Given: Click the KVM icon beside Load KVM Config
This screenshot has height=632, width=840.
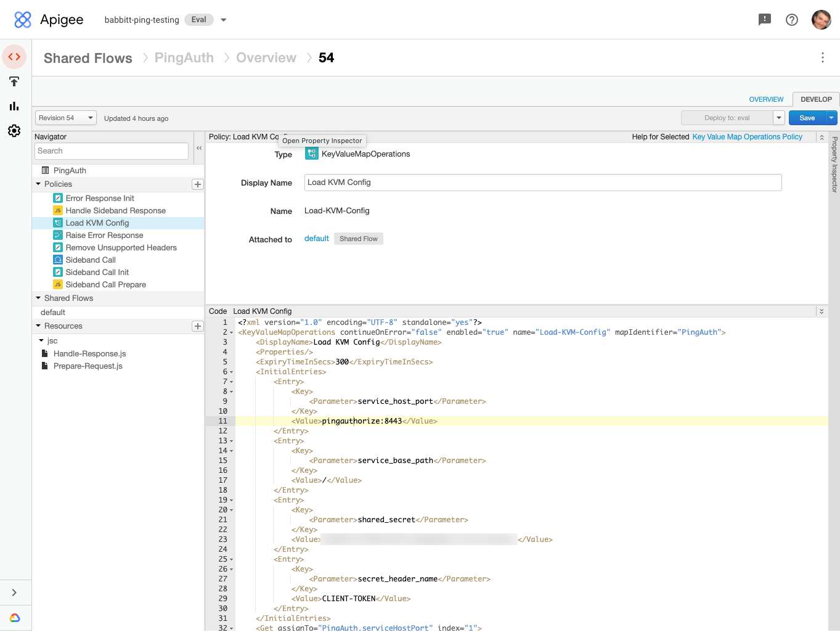Looking at the screenshot, I should pos(57,223).
